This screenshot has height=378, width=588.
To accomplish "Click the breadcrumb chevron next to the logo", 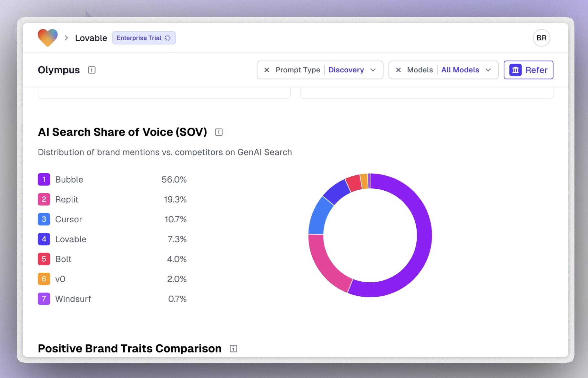I will [66, 38].
